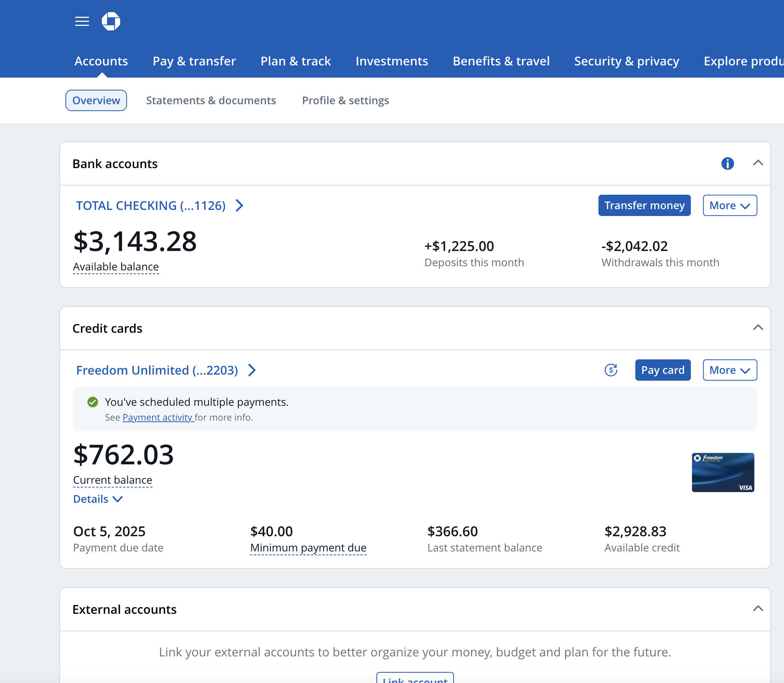Collapse the Bank accounts section
The image size is (784, 683).
coord(758,163)
